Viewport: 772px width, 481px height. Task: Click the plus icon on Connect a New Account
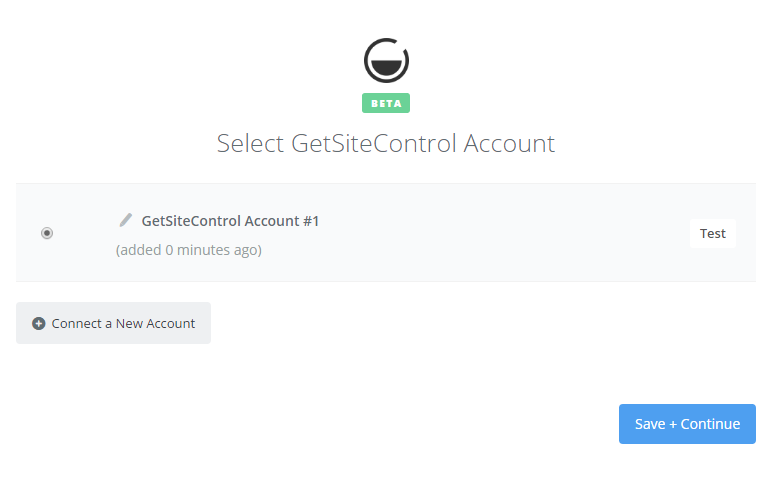pos(38,323)
